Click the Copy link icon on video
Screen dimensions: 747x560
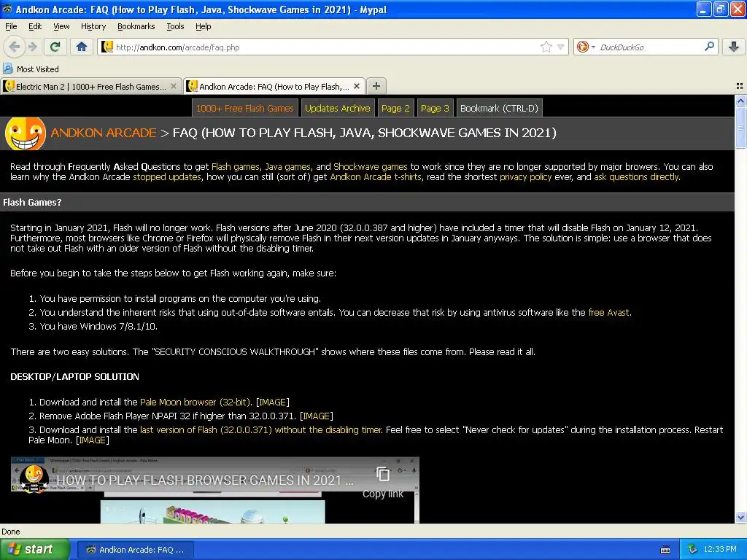point(383,475)
